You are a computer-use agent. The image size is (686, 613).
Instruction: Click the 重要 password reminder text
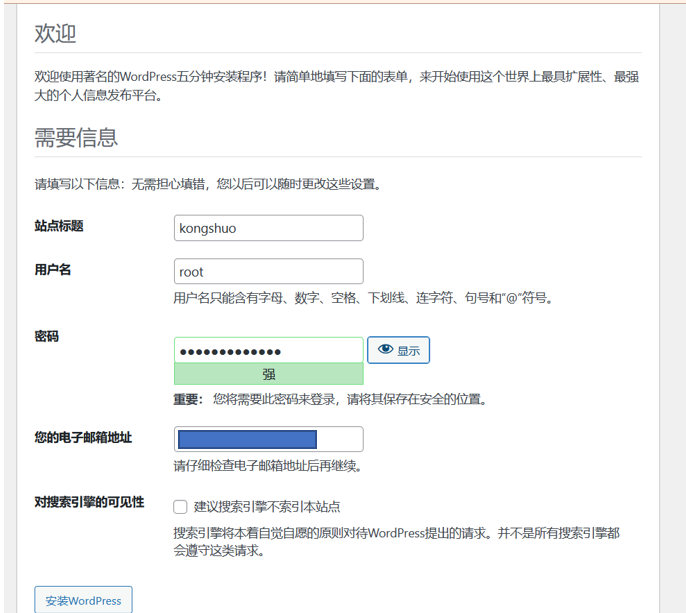click(330, 399)
